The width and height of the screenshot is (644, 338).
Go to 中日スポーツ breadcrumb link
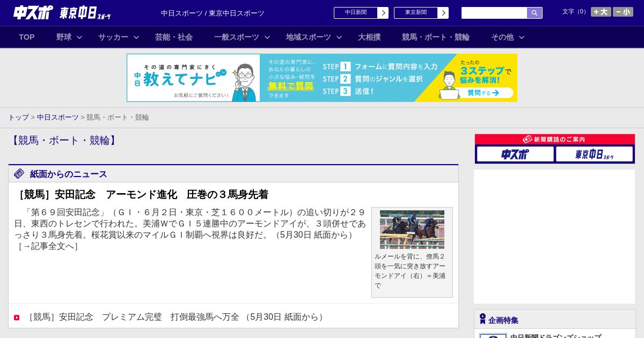point(58,117)
